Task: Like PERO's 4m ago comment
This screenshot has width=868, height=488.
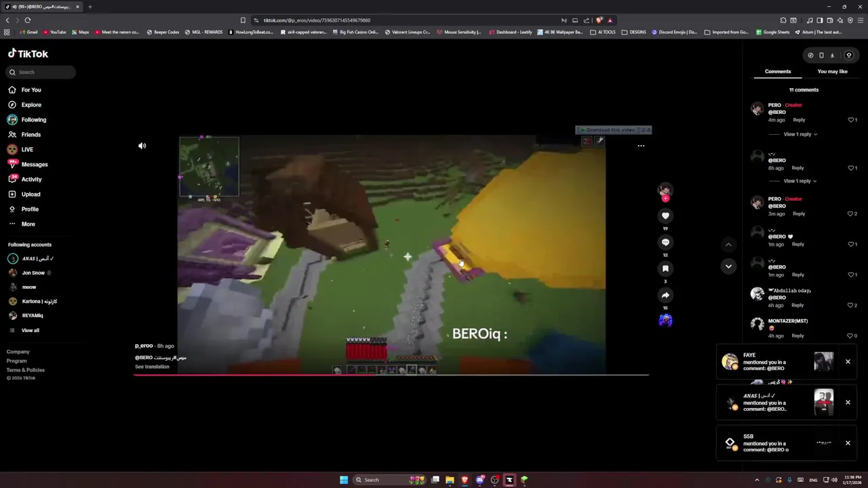Action: pyautogui.click(x=851, y=120)
